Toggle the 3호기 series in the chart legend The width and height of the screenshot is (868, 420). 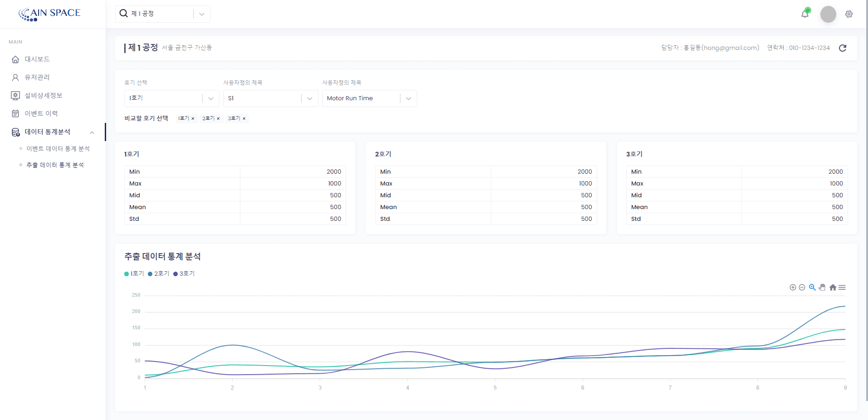(x=183, y=273)
